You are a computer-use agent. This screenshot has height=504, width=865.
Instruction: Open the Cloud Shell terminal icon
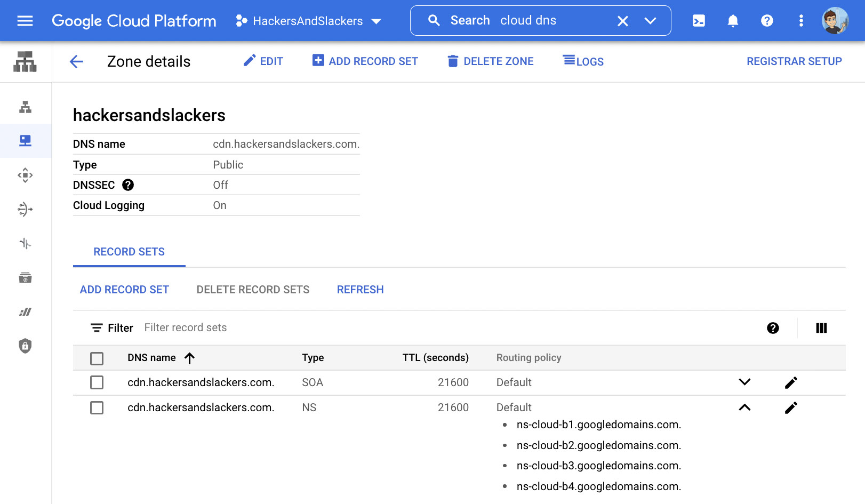tap(699, 21)
